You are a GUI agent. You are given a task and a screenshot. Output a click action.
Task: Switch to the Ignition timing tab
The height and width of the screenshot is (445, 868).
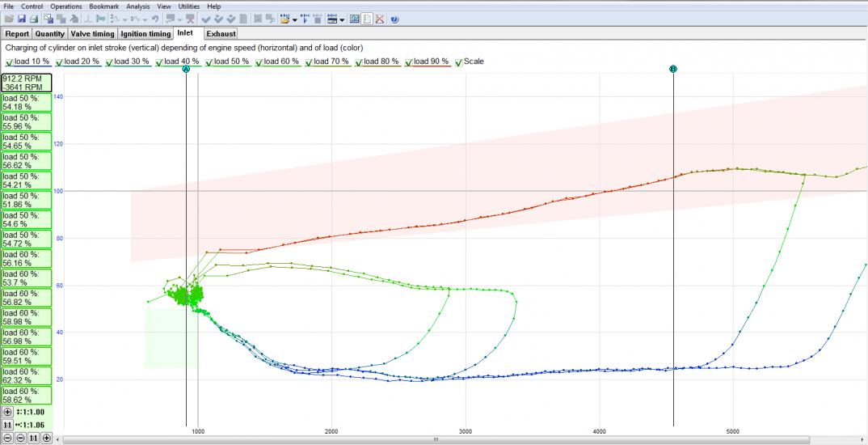(145, 34)
